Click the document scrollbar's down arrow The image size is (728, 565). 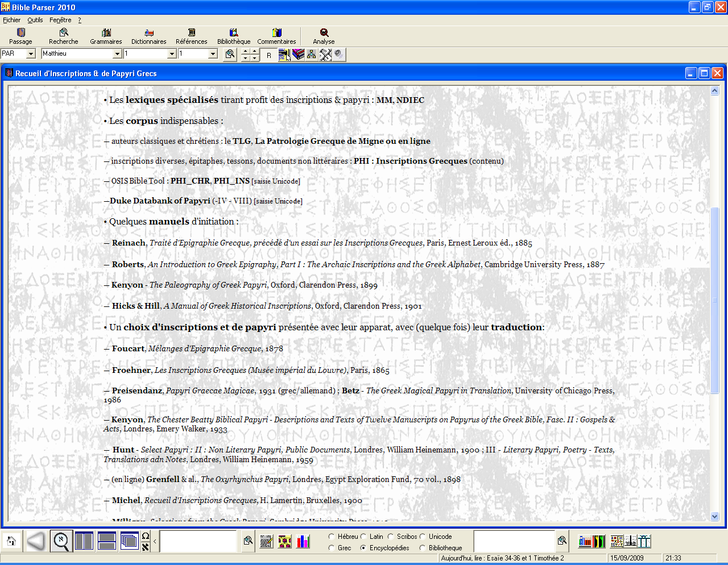click(715, 516)
